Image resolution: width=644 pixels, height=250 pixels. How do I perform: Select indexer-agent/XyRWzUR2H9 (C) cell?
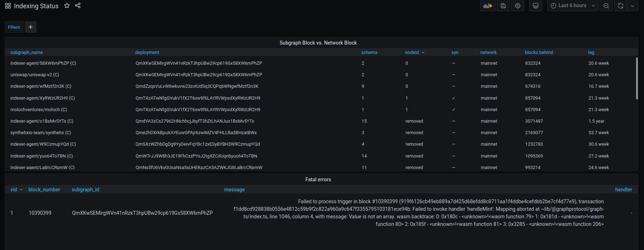(42, 98)
